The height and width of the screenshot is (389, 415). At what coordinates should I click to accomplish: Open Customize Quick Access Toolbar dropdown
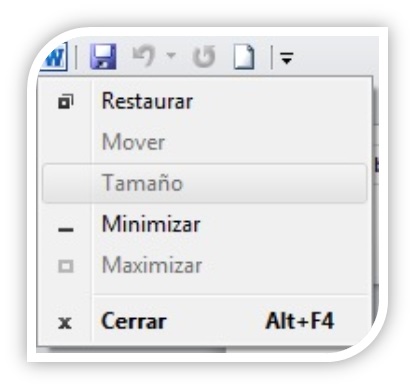[x=287, y=58]
